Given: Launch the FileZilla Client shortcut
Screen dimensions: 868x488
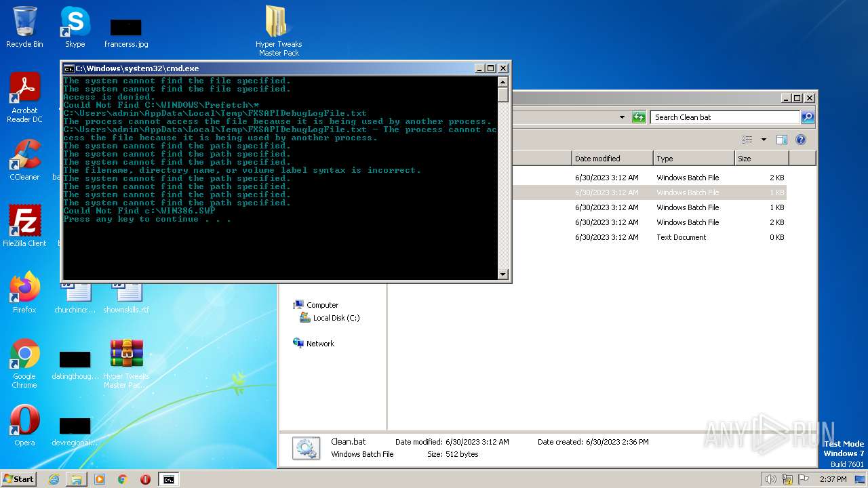Looking at the screenshot, I should pos(24,226).
